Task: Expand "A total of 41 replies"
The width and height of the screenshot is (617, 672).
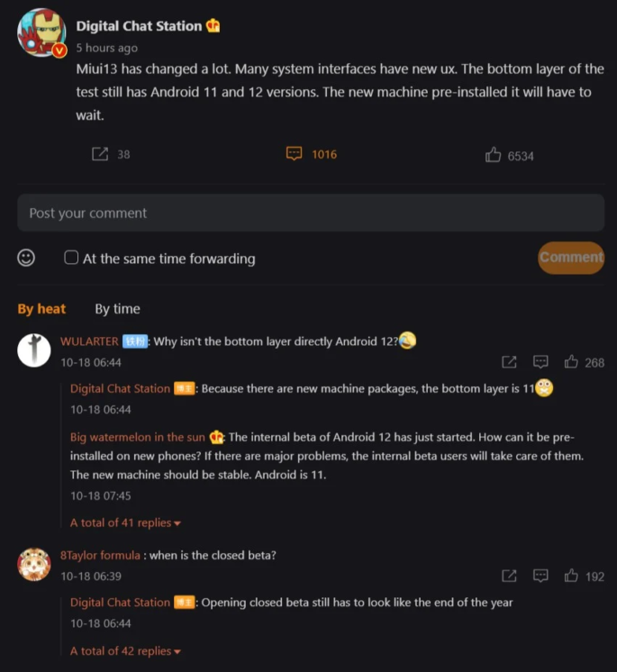Action: (125, 522)
